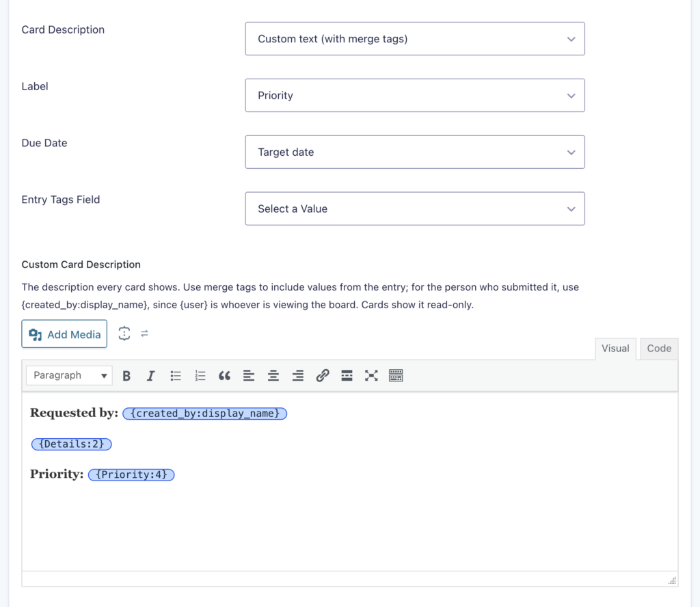Align text left
Viewport: 700px width, 607px height.
coord(249,376)
